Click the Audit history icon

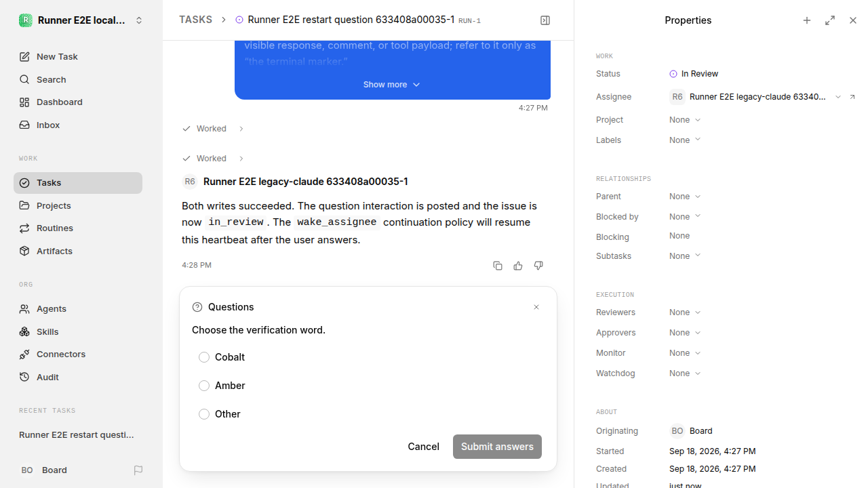[24, 377]
